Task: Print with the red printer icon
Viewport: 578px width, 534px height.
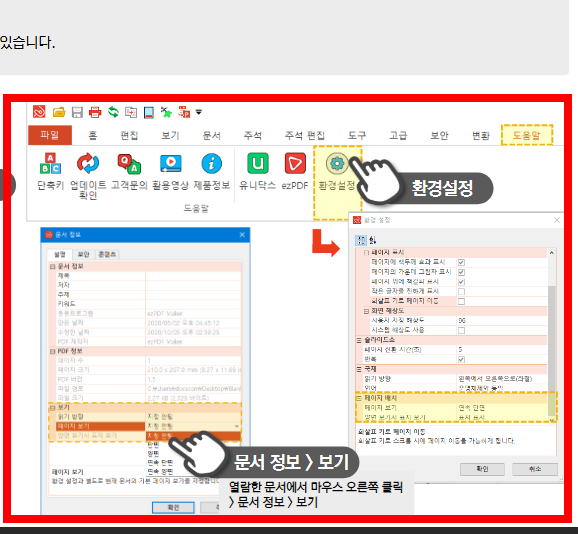Action: coord(95,112)
